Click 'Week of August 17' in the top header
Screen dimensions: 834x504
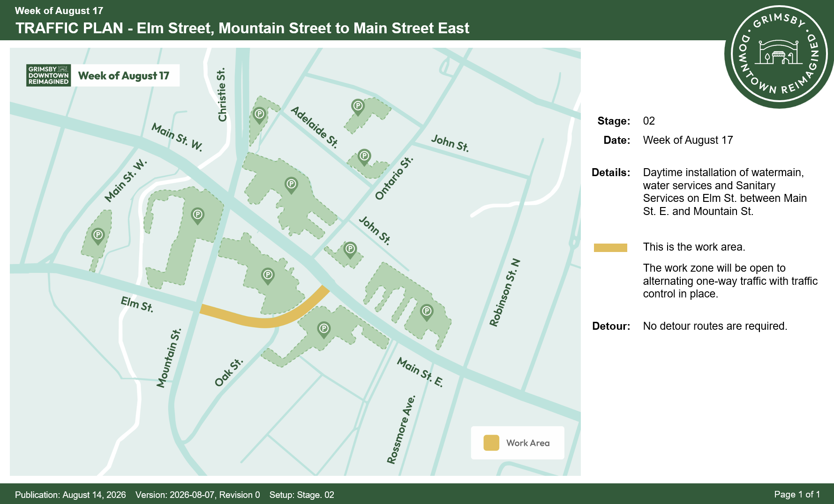(x=59, y=11)
